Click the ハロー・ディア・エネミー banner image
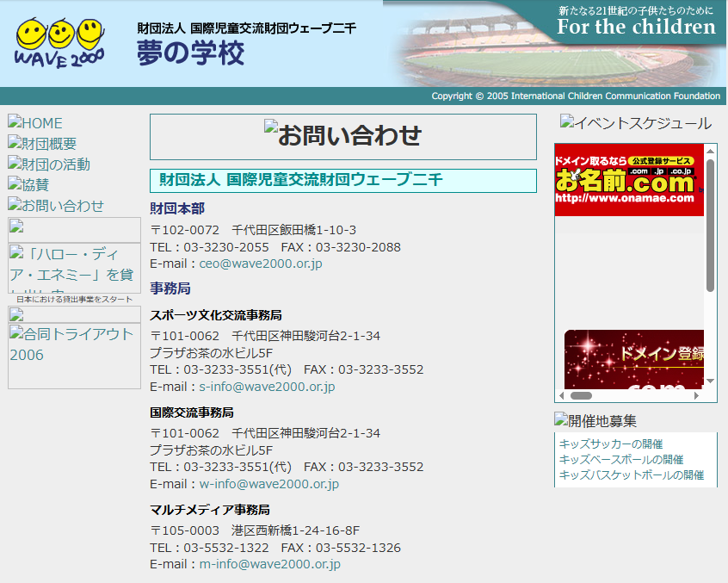Viewport: 728px width, 583px height. coord(74,267)
